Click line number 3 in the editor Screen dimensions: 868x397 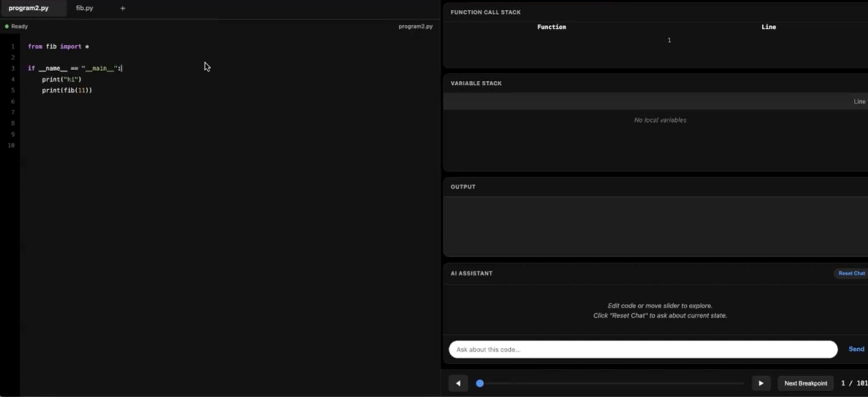(12, 68)
